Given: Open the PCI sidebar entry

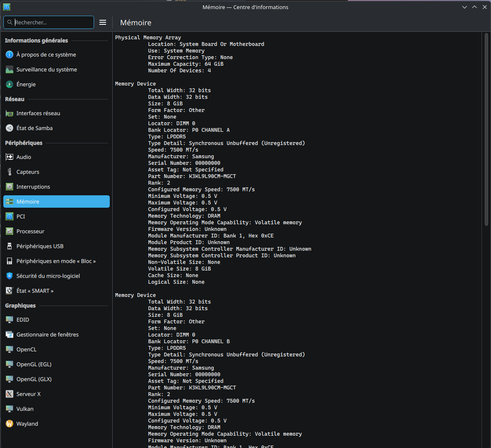Looking at the screenshot, I should click(57, 216).
